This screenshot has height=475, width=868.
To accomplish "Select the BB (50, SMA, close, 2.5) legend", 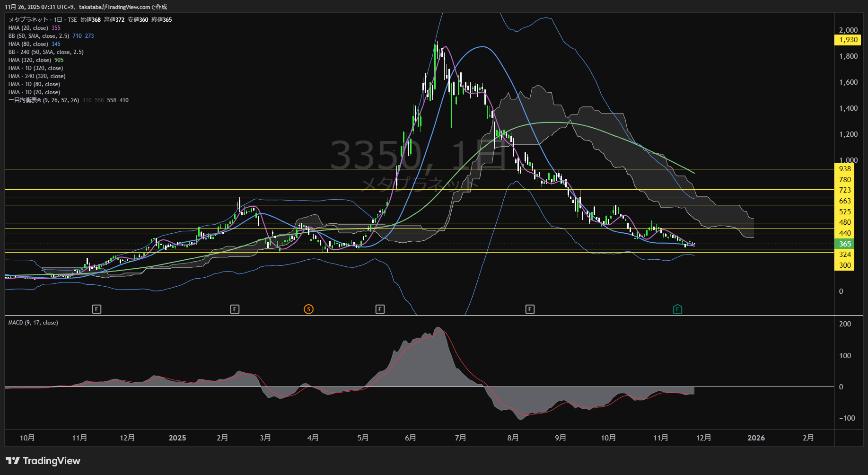I will [x=39, y=36].
